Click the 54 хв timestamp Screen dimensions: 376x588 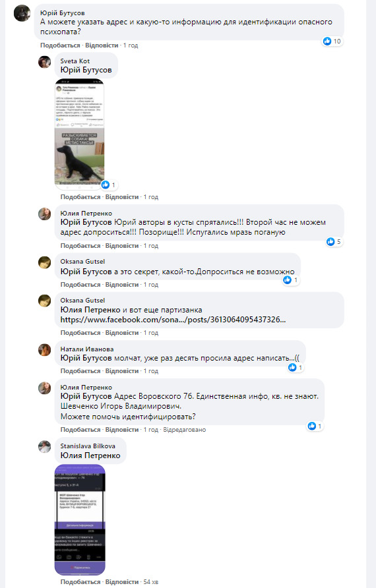click(x=151, y=582)
